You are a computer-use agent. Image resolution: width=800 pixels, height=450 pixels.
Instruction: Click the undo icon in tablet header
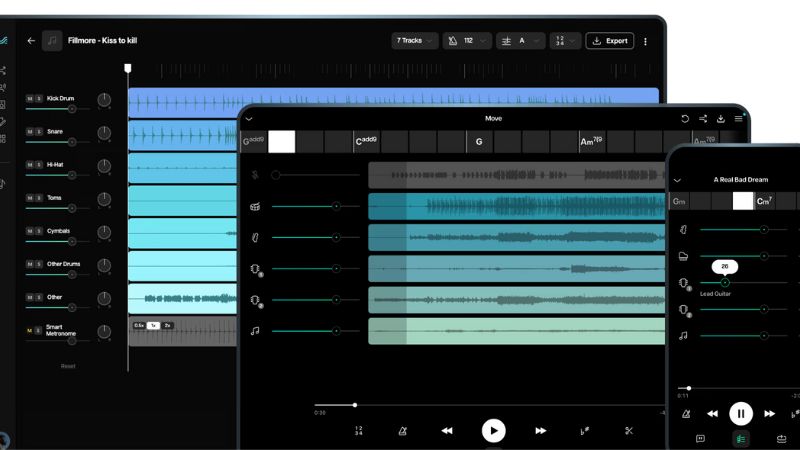(685, 118)
